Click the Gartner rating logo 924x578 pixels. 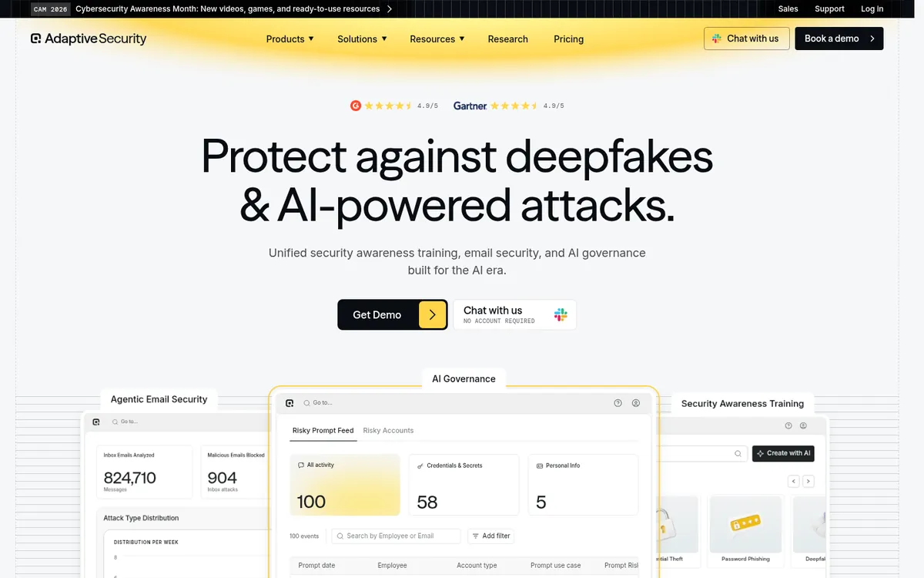[470, 106]
